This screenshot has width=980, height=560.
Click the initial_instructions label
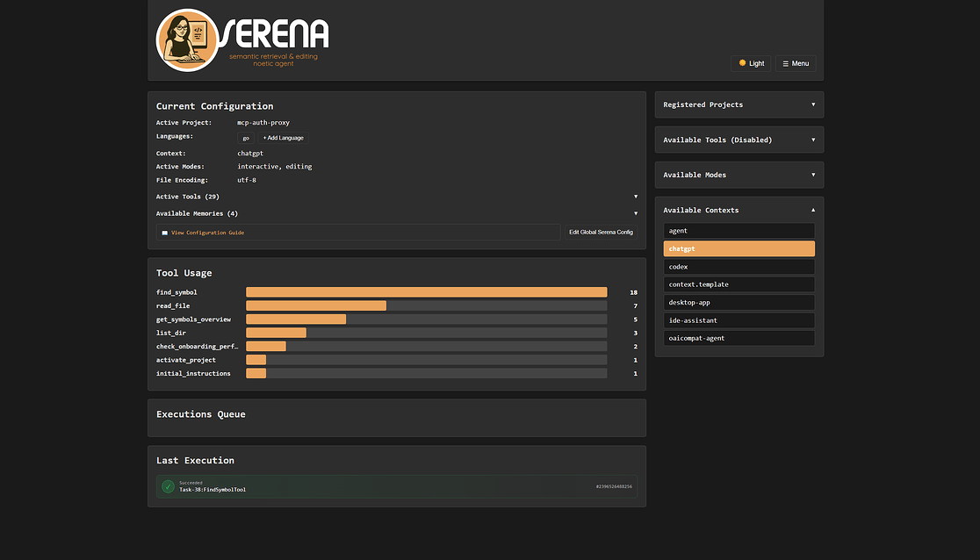pyautogui.click(x=193, y=374)
